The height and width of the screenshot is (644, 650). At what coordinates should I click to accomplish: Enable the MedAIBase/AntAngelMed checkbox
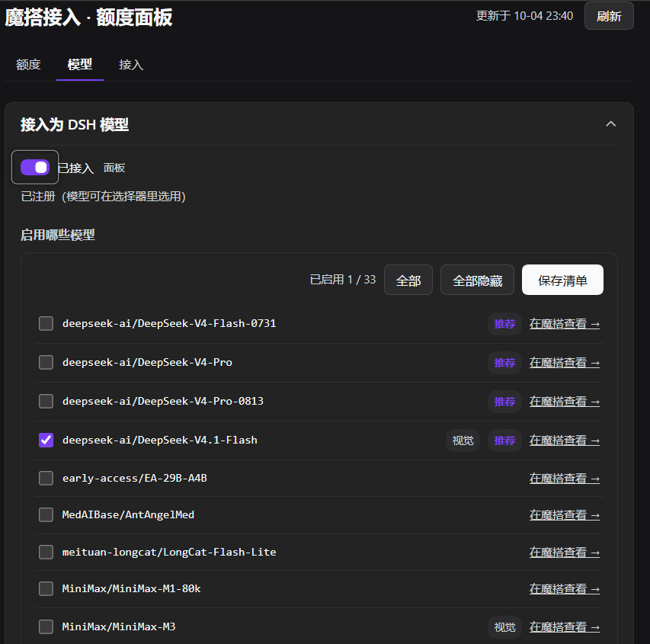(46, 515)
